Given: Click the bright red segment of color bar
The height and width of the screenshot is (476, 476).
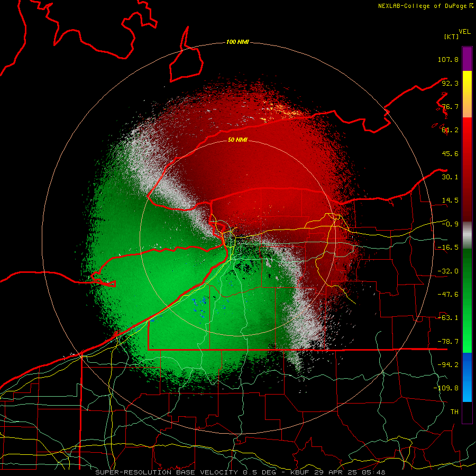Looking at the screenshot, I should [x=467, y=131].
